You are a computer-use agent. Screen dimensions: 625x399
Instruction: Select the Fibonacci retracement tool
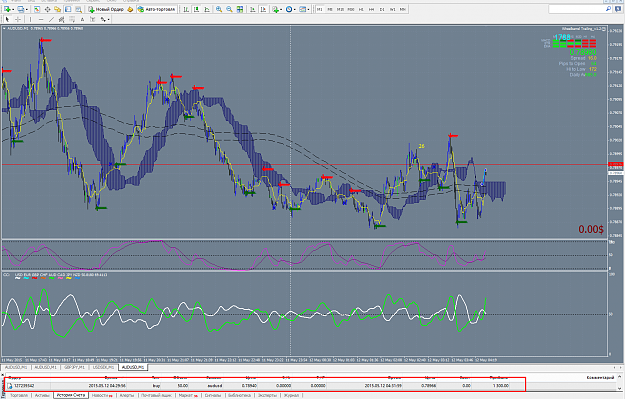click(72, 19)
